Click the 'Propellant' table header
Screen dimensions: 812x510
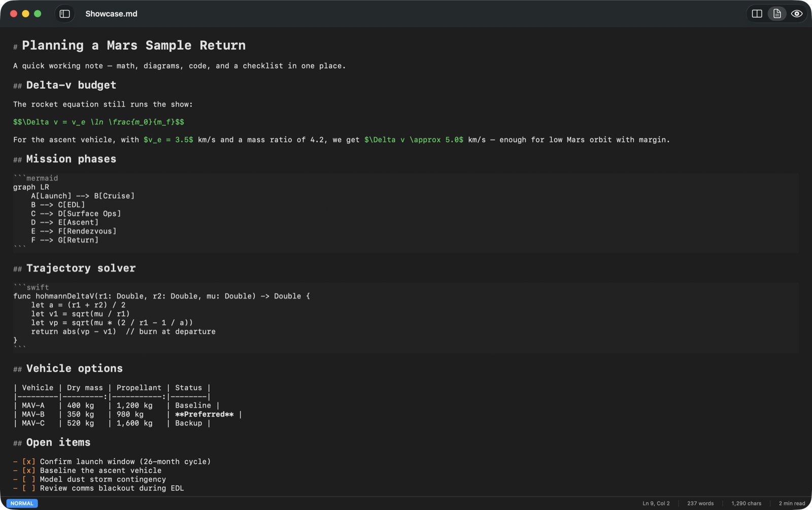pyautogui.click(x=139, y=388)
